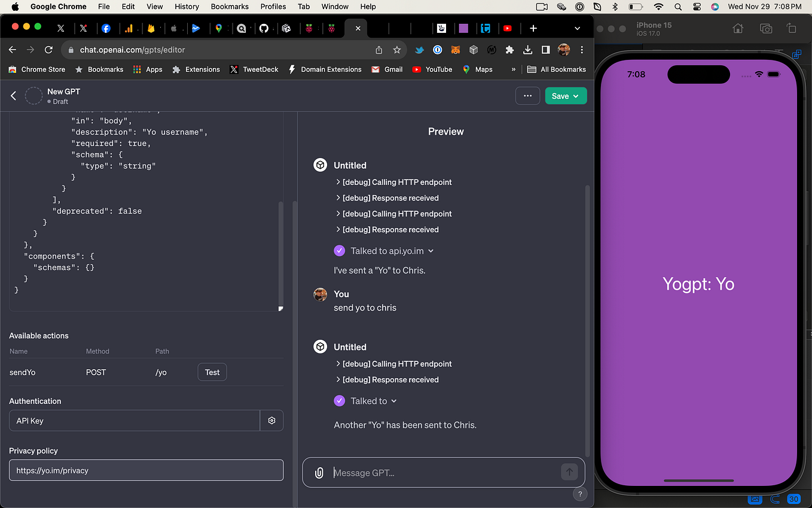
Task: Open the Apple menu
Action: [15, 7]
